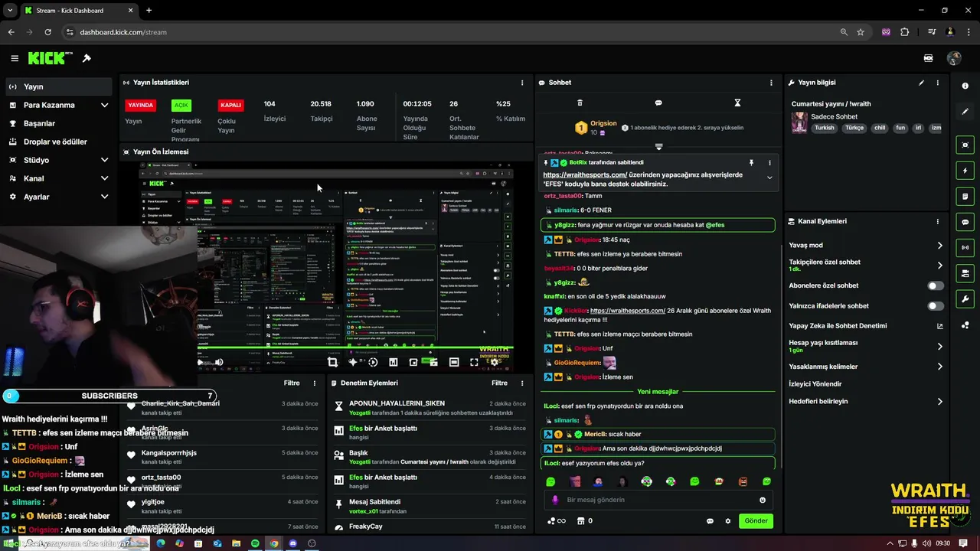Click the pencil icon in the right rail

pos(965,112)
